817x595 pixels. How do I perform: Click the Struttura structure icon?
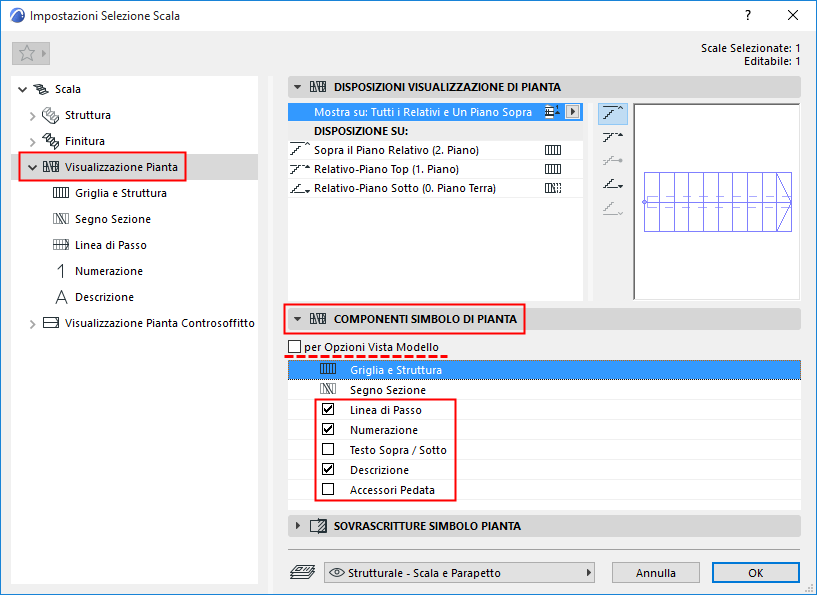coord(50,115)
